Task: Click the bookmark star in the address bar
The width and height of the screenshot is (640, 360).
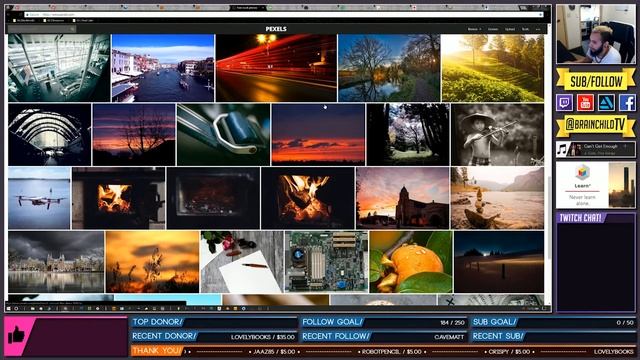Action: pos(541,14)
